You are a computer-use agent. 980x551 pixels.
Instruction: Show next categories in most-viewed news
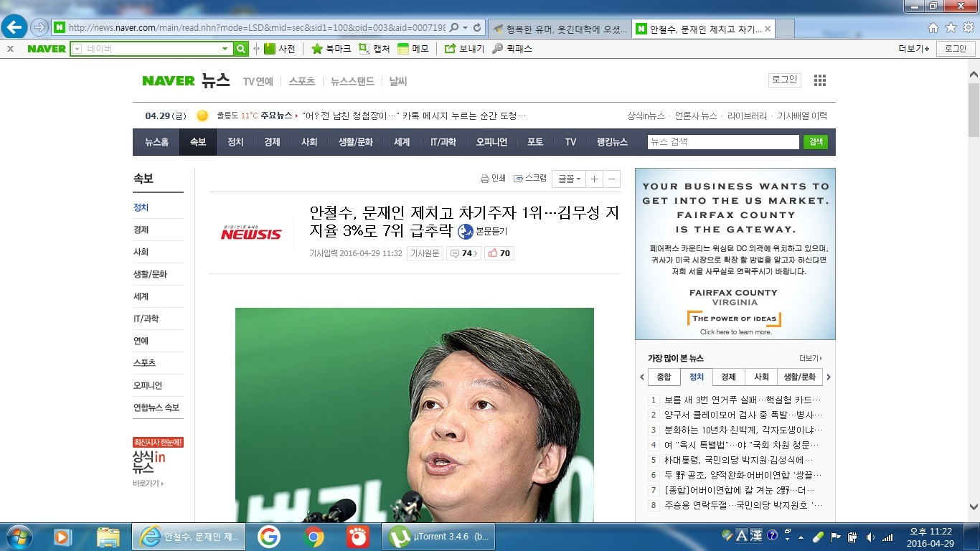pos(829,377)
